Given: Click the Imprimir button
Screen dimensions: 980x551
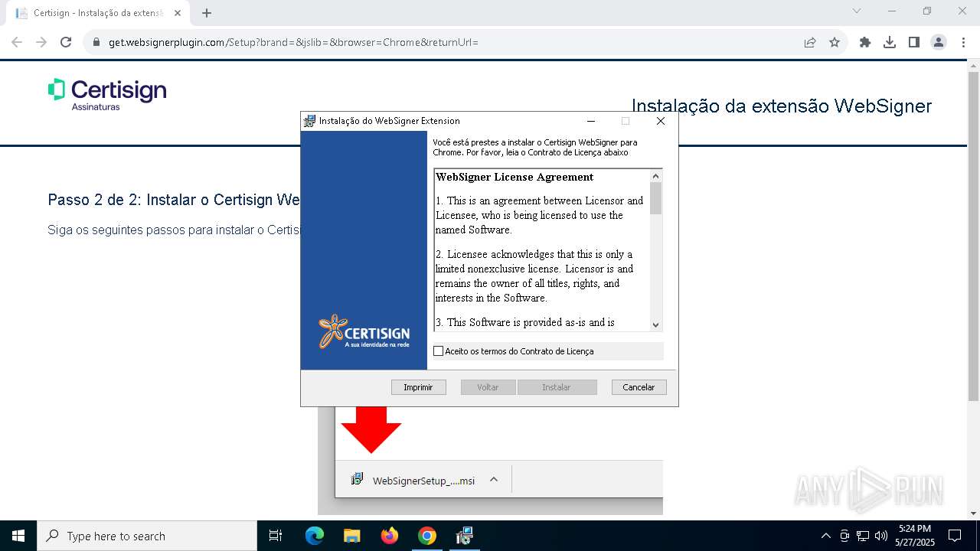Looking at the screenshot, I should coord(418,387).
